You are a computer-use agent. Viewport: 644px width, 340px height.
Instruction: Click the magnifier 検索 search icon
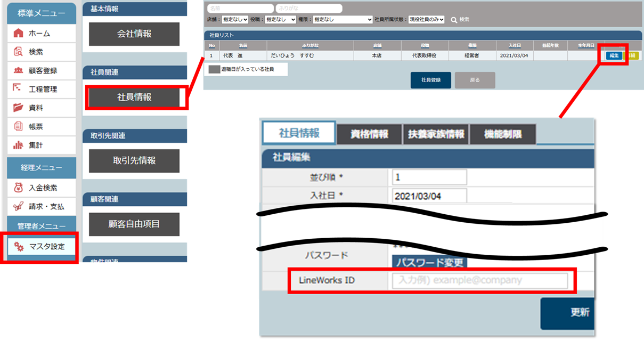tap(454, 20)
